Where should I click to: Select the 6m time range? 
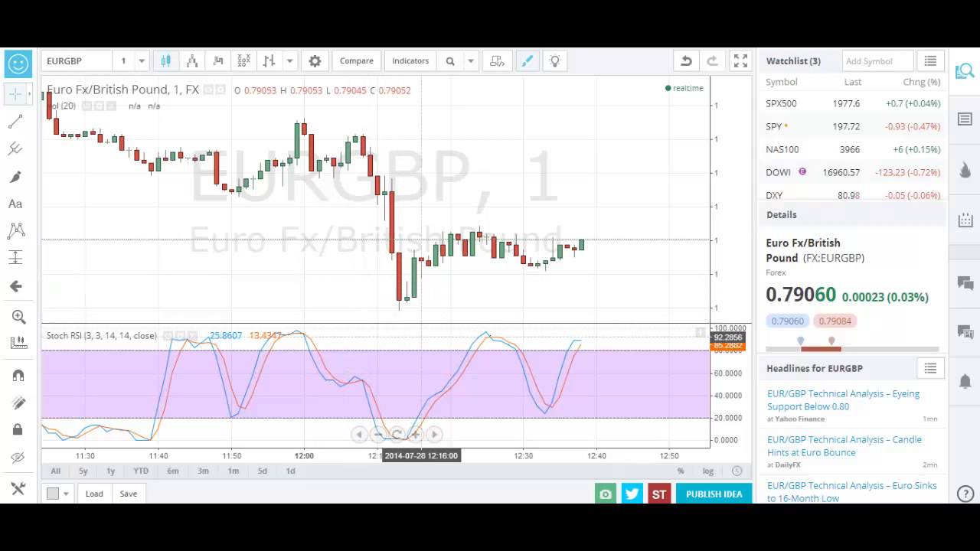[x=173, y=471]
